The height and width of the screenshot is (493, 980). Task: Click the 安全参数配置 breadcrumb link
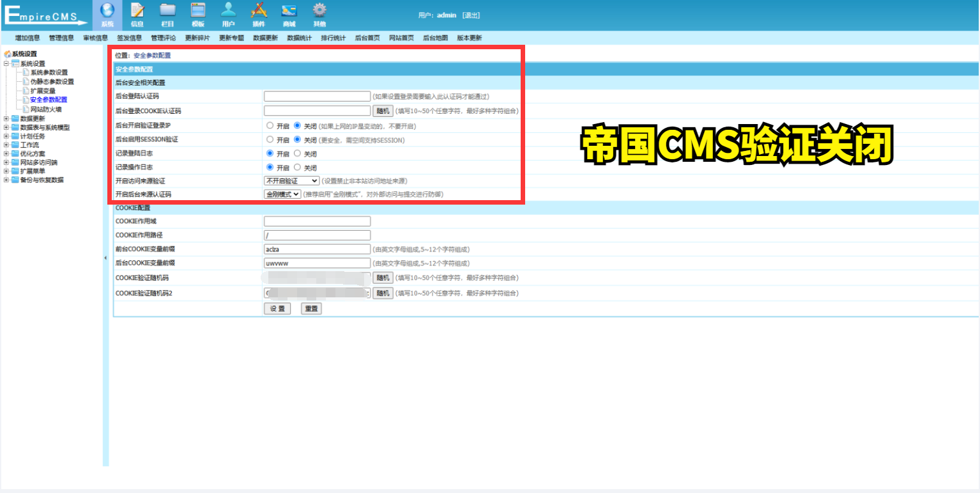[152, 56]
